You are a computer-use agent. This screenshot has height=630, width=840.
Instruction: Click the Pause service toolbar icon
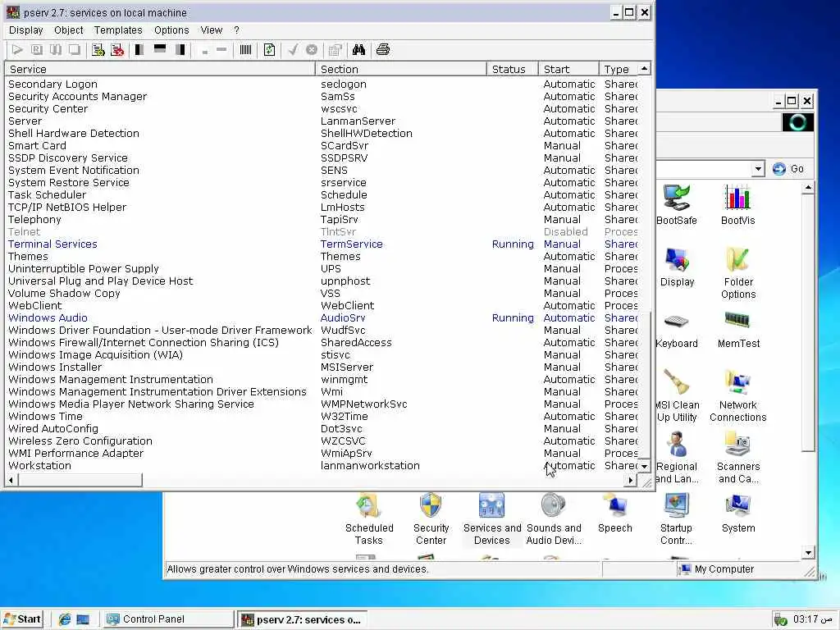pos(55,50)
